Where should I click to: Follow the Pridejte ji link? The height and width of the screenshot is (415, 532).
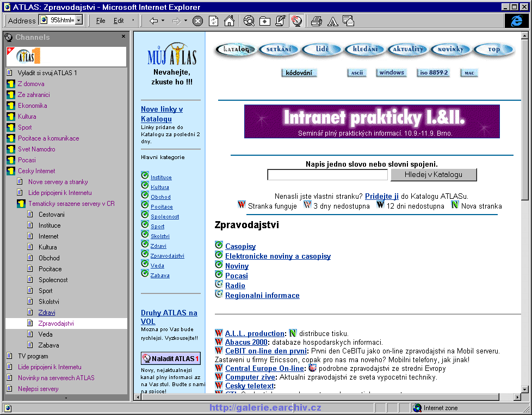[382, 196]
